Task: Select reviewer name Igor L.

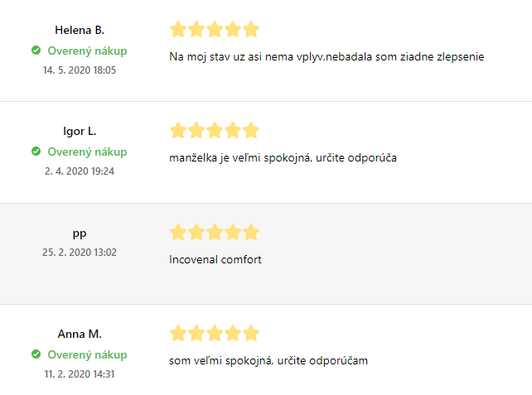Action: coord(80,131)
